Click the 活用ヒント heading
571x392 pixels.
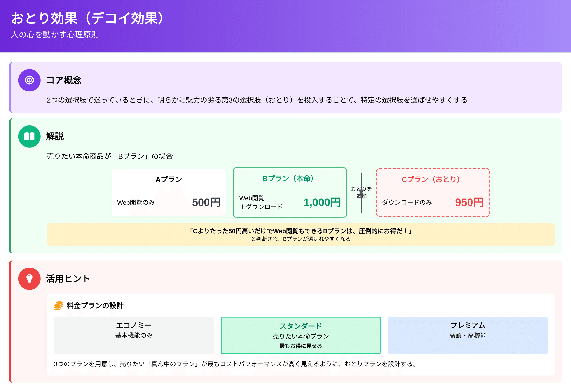pos(68,279)
